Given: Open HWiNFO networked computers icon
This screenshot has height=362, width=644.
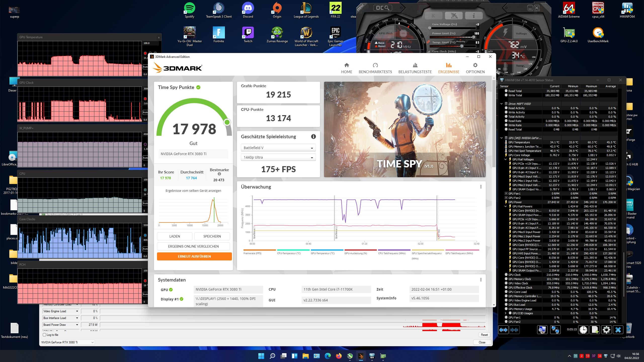Looking at the screenshot, I should point(555,330).
